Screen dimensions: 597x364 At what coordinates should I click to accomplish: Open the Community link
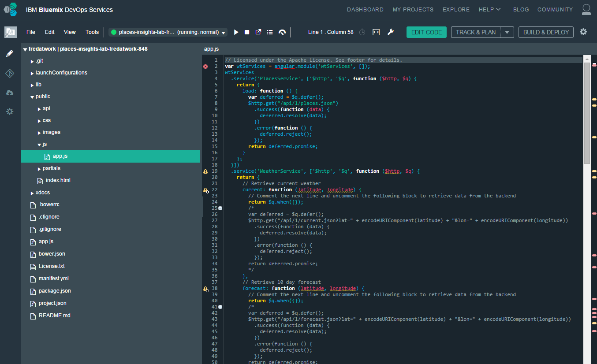pos(555,9)
